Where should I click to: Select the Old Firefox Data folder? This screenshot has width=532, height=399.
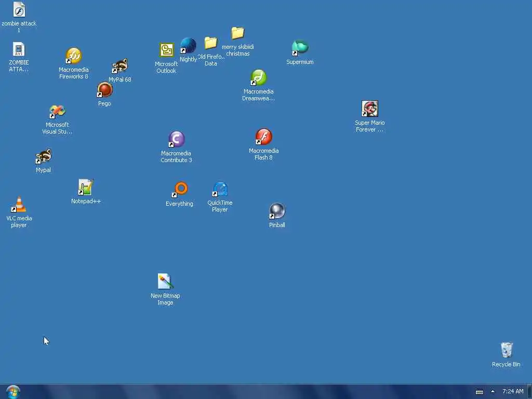click(x=211, y=43)
